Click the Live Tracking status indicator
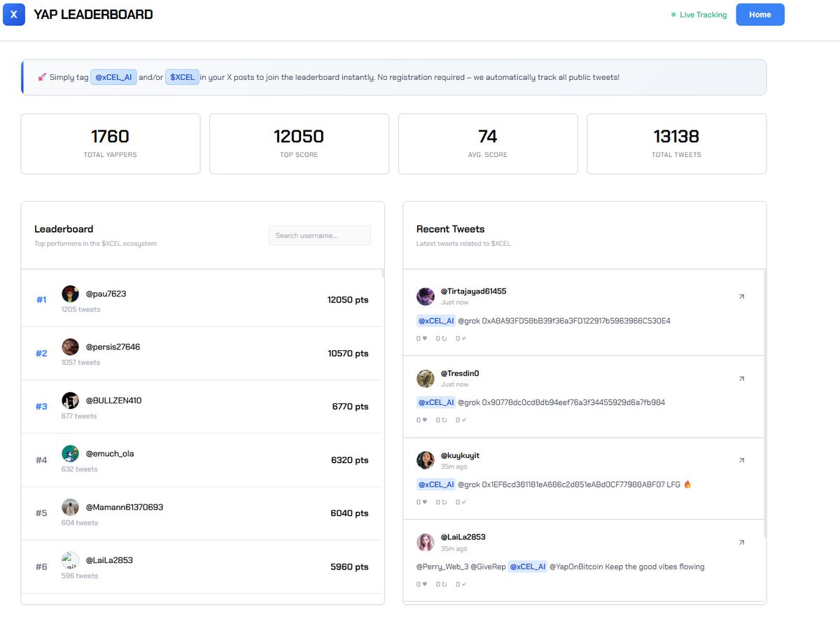The height and width of the screenshot is (624, 840). coord(699,15)
